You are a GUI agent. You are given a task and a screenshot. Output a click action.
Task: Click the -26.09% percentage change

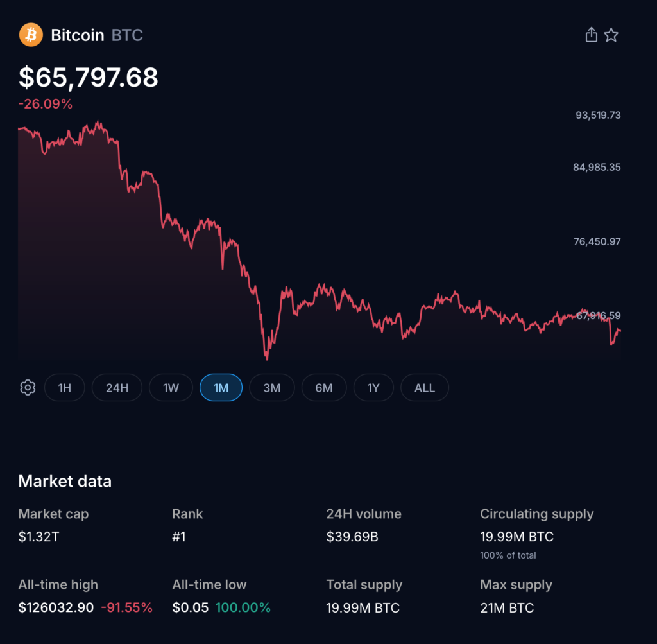click(46, 103)
